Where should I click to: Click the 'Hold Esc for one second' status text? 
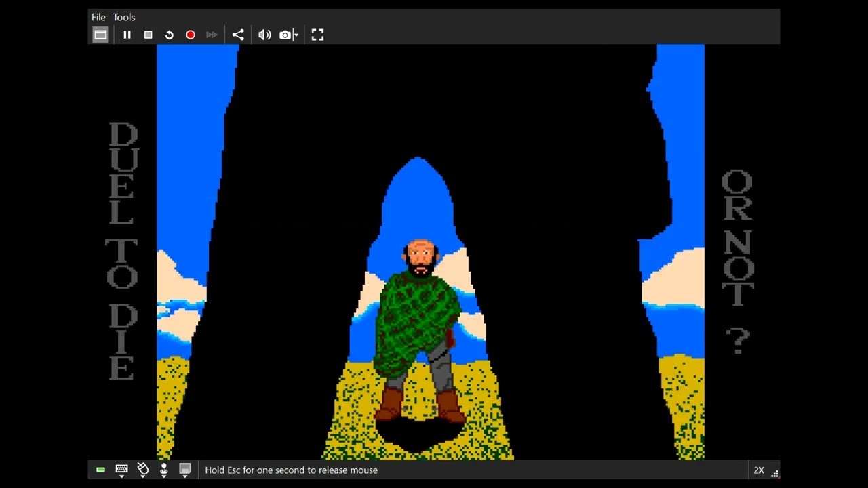pos(291,470)
